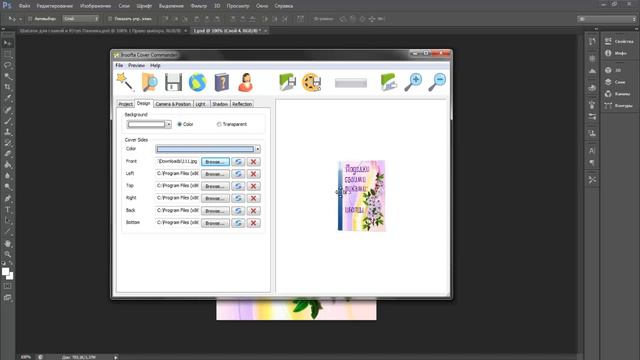
Task: Open Photoshop Properties panel
Action: click(619, 41)
